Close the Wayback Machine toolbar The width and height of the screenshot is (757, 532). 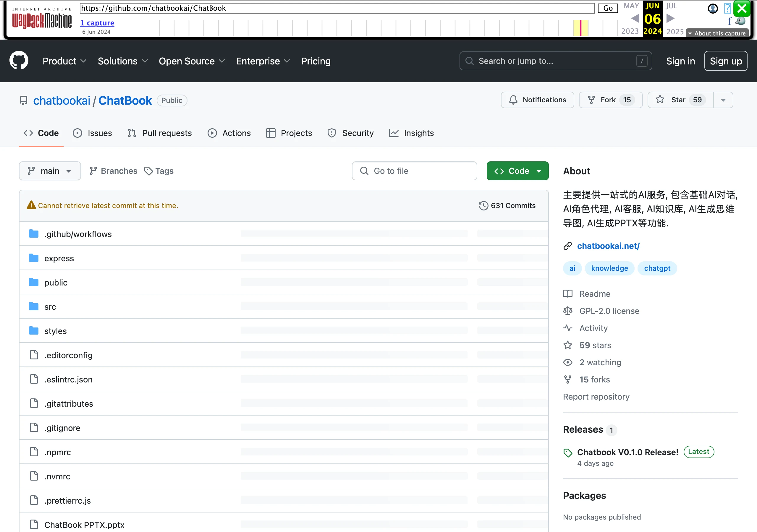point(742,8)
